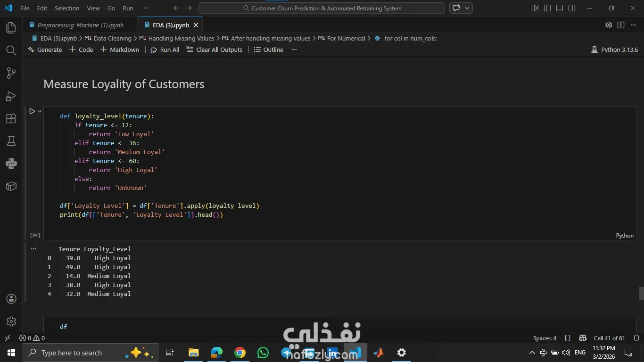This screenshot has height=362, width=644.
Task: Expand the run cell options chevron
Action: [x=40, y=111]
